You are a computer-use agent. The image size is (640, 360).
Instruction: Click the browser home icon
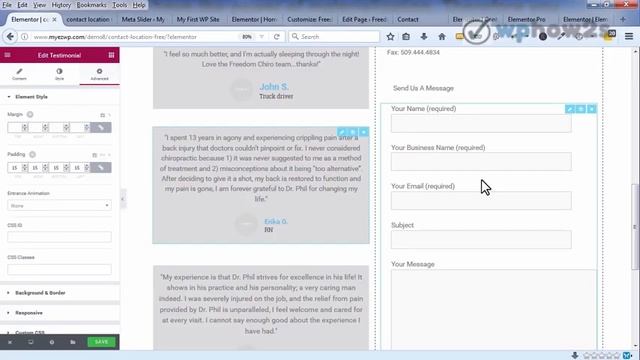(442, 37)
